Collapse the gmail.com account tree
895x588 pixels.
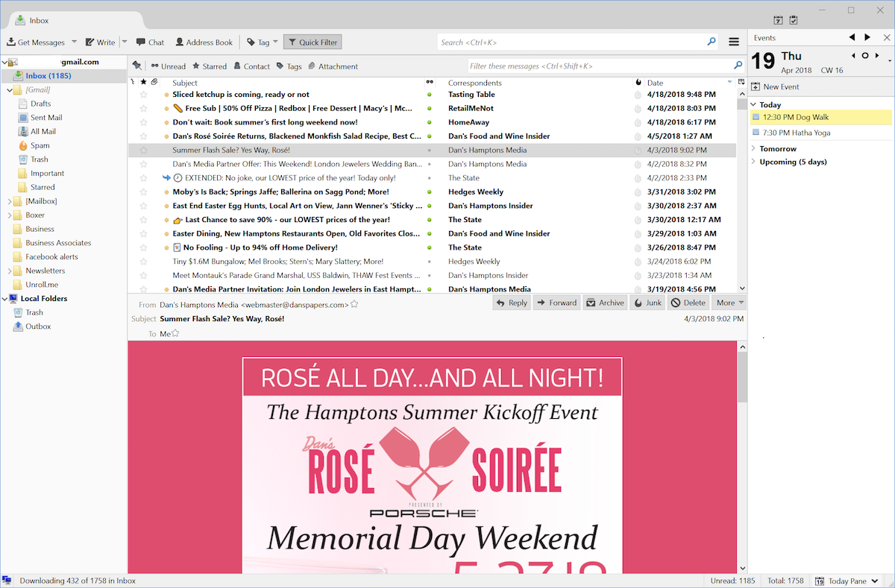pos(4,62)
